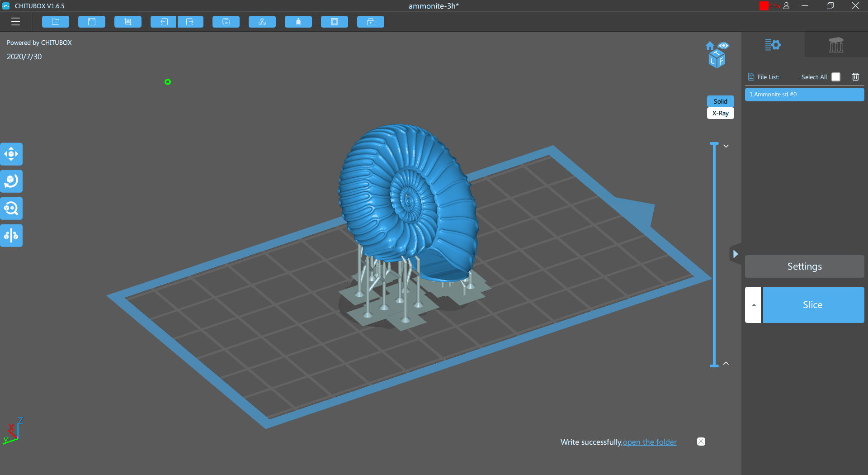This screenshot has width=868, height=475.
Task: Select the Scale tool on left sidebar
Action: pyautogui.click(x=11, y=209)
